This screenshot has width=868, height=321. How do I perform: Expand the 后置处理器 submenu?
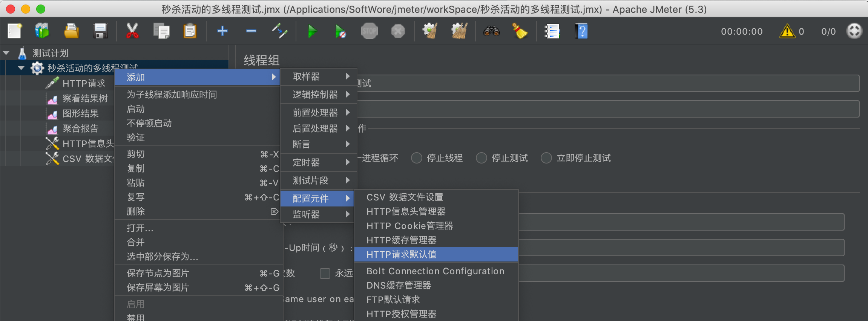point(319,128)
